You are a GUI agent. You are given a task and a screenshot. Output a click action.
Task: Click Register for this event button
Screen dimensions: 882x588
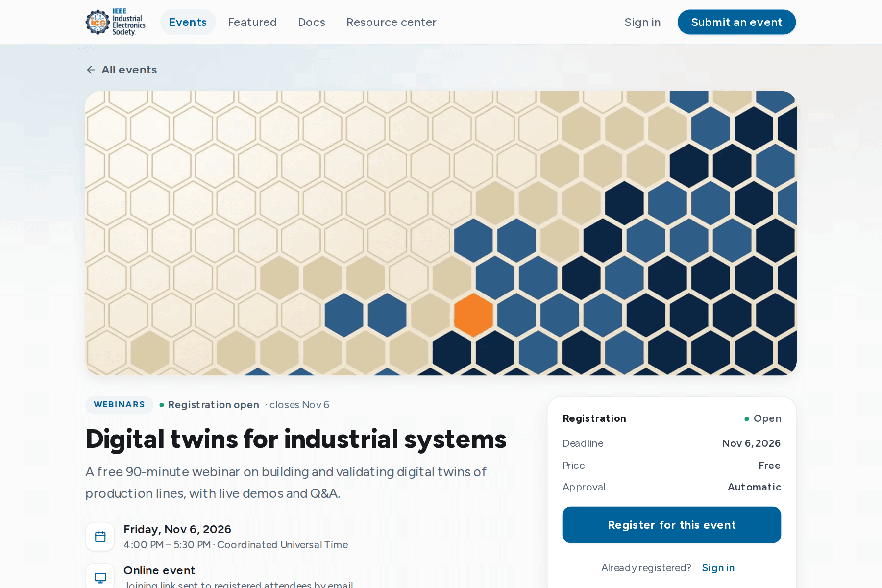click(672, 525)
